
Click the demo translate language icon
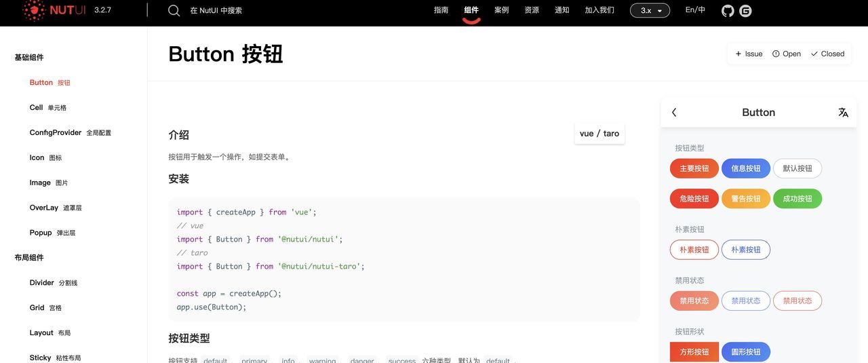(843, 113)
